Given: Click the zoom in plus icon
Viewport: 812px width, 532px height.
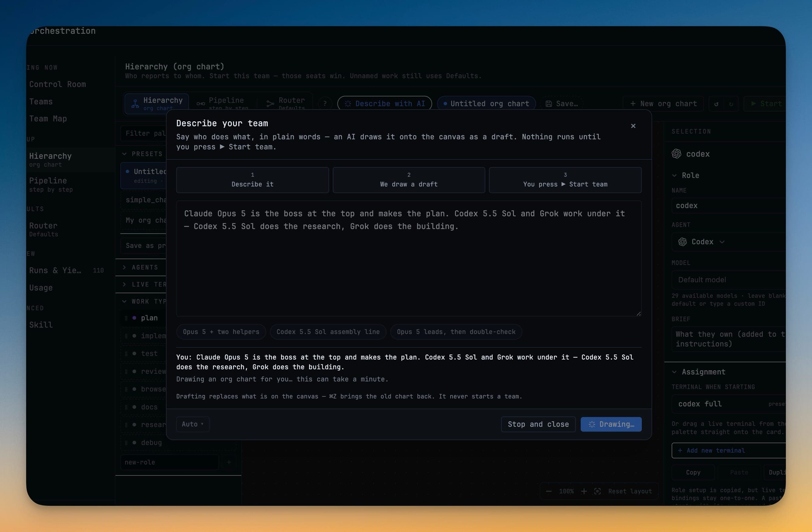Looking at the screenshot, I should 584,491.
